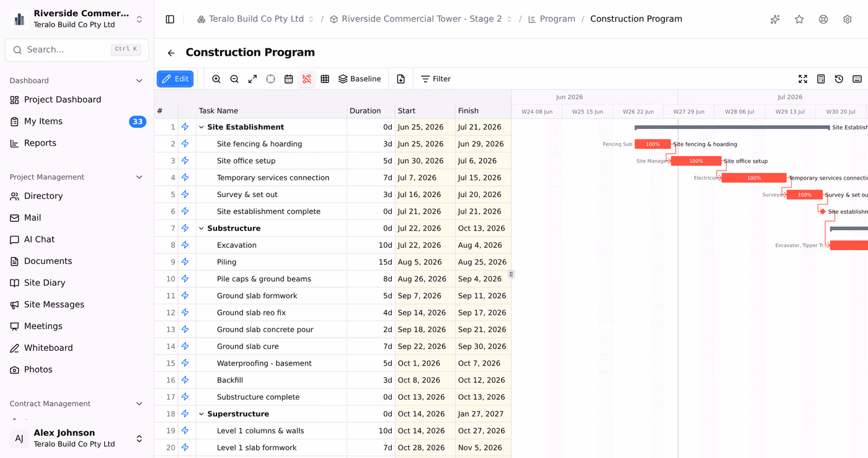Click lightning icon on Backfill row
Viewport: 868px width, 458px height.
[185, 380]
